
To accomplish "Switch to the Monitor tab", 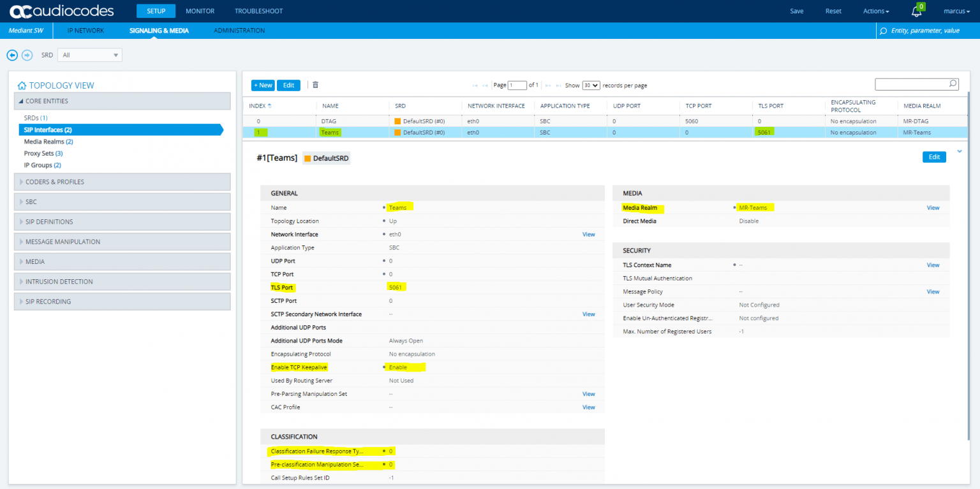I will click(200, 11).
